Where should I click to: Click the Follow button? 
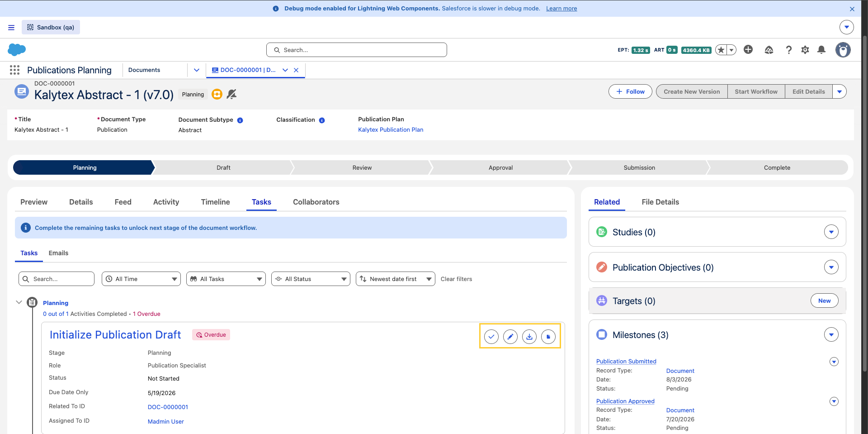(630, 91)
